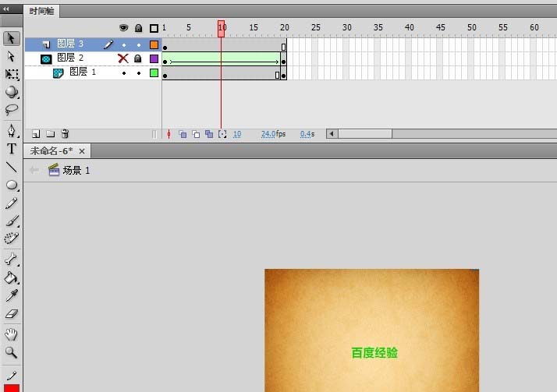Select the Paint Bucket tool
Viewport: 557px width, 392px height.
coord(12,277)
